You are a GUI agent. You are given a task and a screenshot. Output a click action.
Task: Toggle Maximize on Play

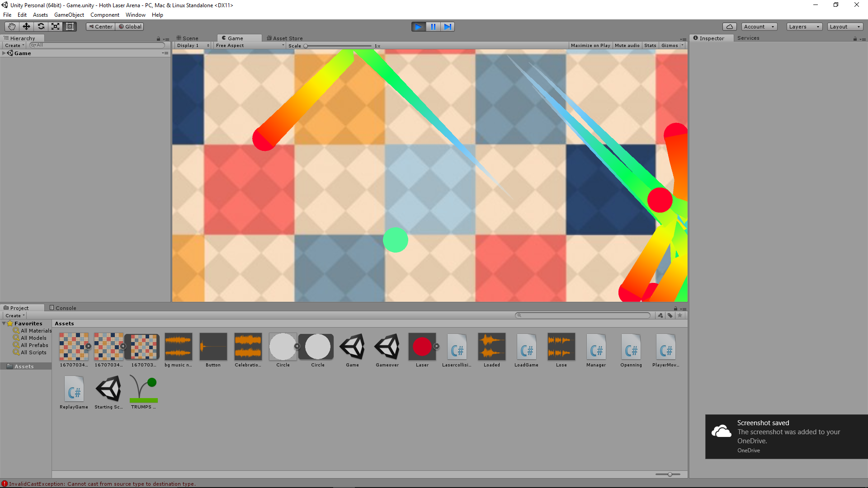pos(590,46)
